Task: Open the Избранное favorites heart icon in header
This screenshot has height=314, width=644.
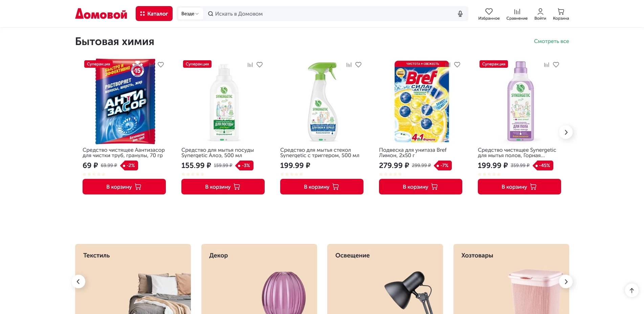Action: [489, 12]
